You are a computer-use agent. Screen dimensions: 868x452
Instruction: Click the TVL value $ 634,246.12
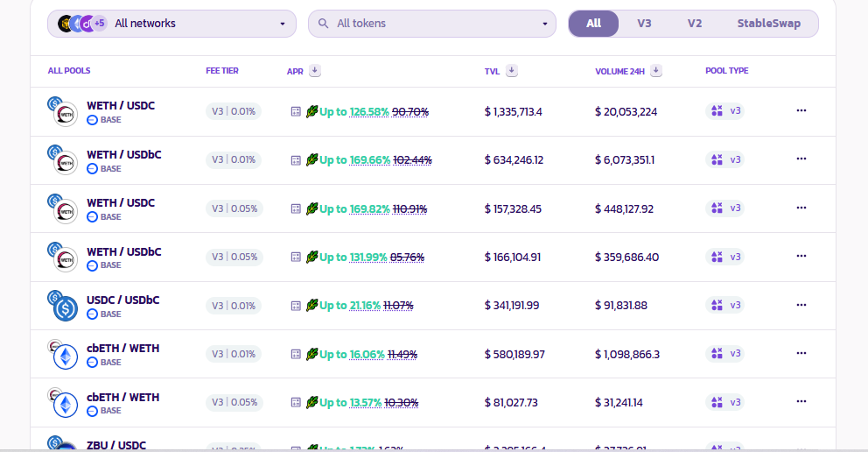514,160
